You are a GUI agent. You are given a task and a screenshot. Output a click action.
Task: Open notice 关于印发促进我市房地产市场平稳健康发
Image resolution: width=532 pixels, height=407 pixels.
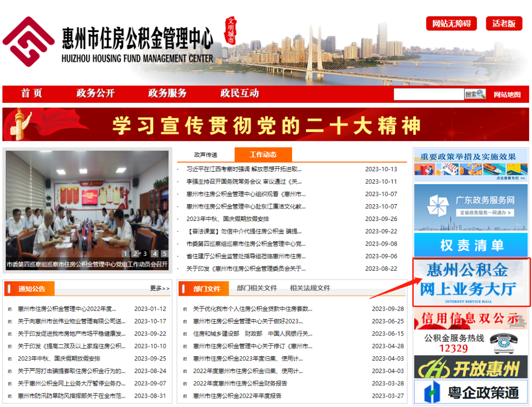pyautogui.click(x=71, y=334)
